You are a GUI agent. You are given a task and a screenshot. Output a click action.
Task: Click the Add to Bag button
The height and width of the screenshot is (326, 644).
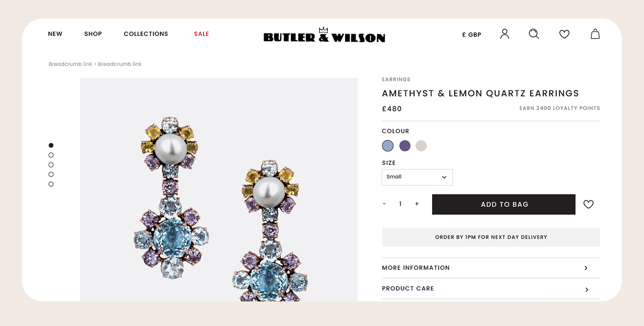504,204
